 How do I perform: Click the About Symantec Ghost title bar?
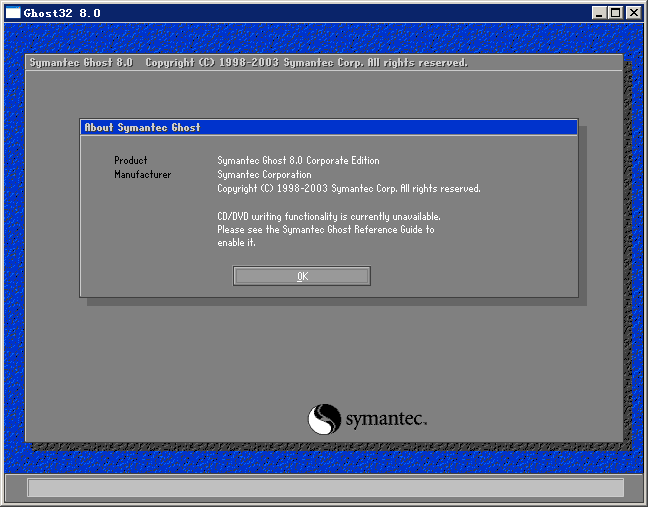(329, 127)
